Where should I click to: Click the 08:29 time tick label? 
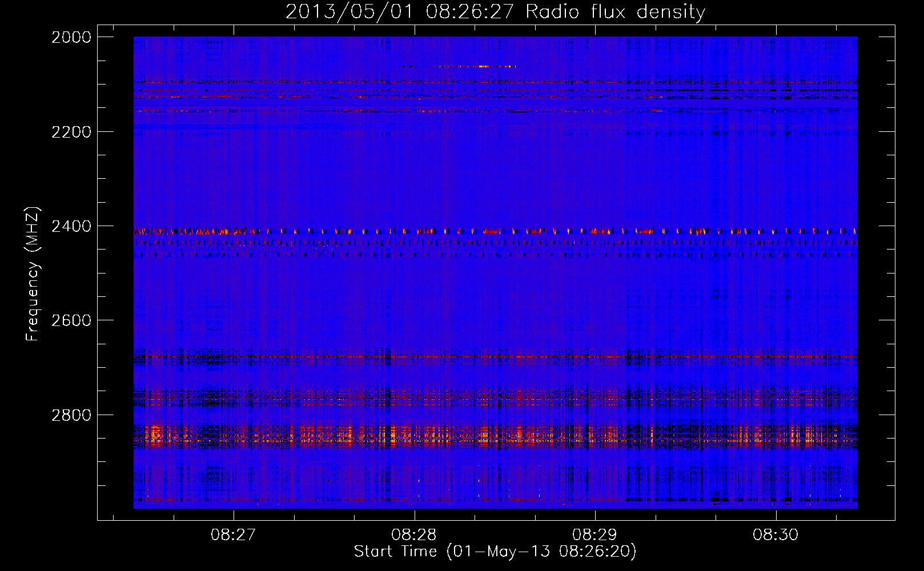click(595, 535)
